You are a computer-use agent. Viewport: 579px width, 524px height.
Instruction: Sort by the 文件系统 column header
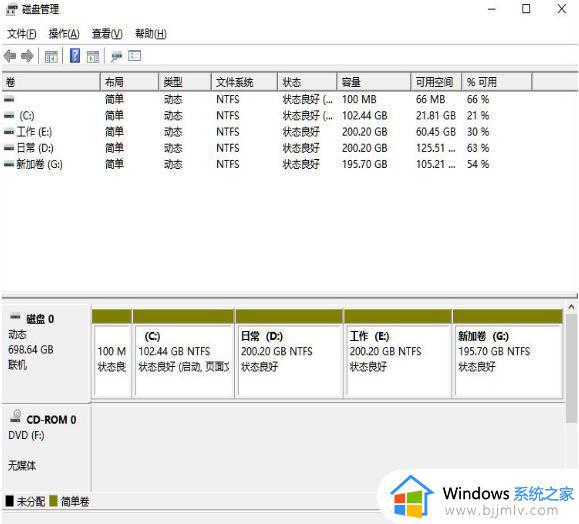244,82
